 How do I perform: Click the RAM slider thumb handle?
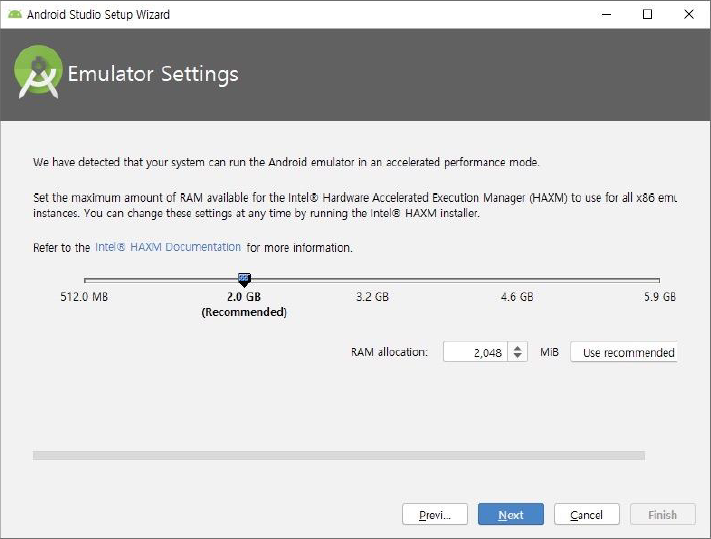pyautogui.click(x=244, y=280)
